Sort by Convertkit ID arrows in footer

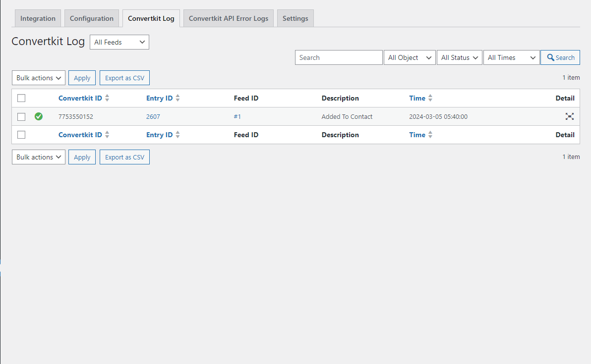pyautogui.click(x=108, y=135)
